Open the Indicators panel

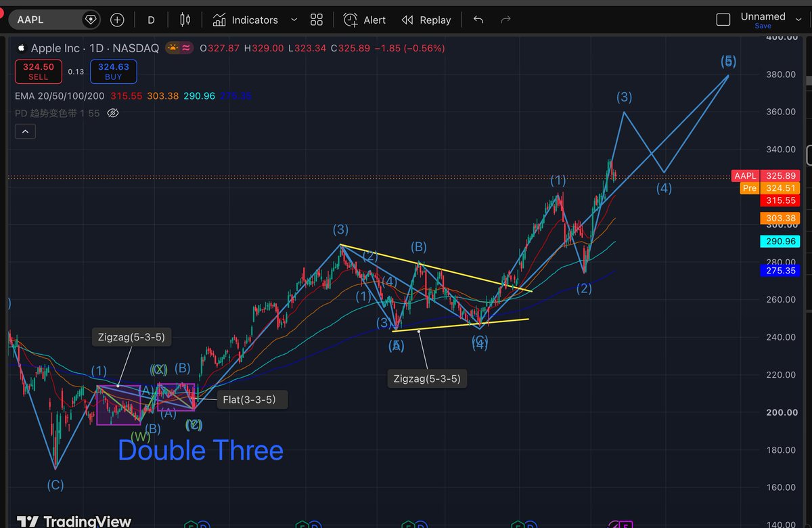click(245, 20)
